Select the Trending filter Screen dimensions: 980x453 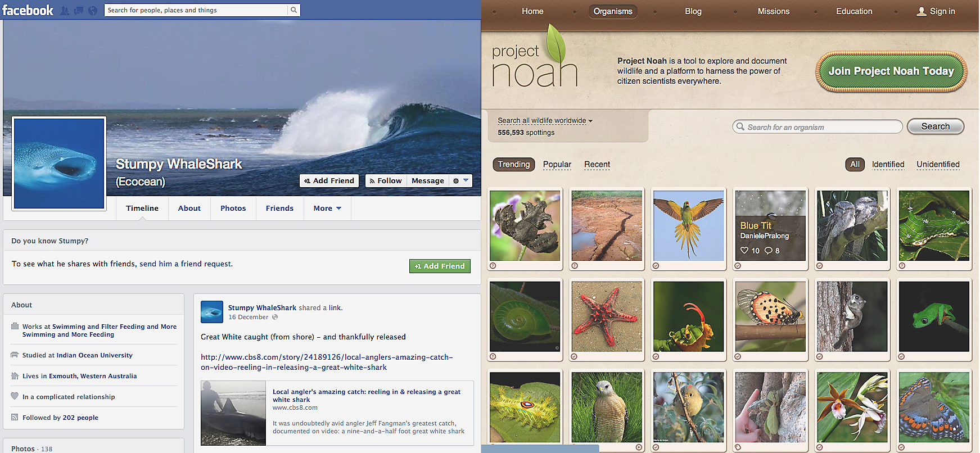tap(513, 164)
